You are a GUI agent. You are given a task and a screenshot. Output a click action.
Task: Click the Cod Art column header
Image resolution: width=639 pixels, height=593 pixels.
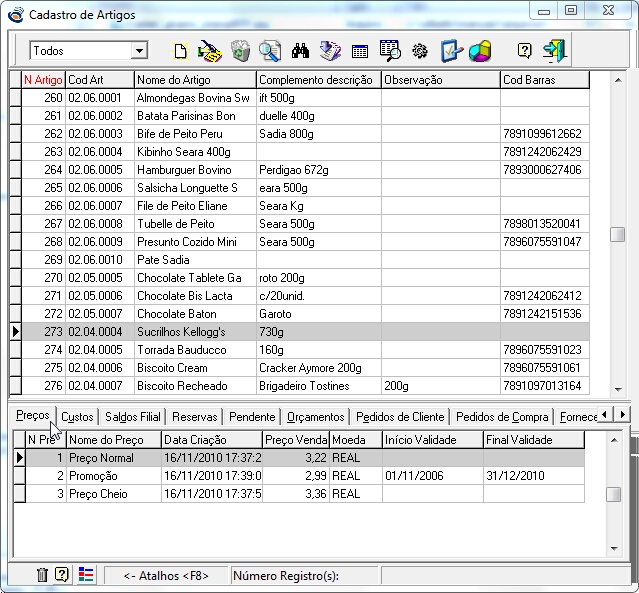(x=100, y=80)
